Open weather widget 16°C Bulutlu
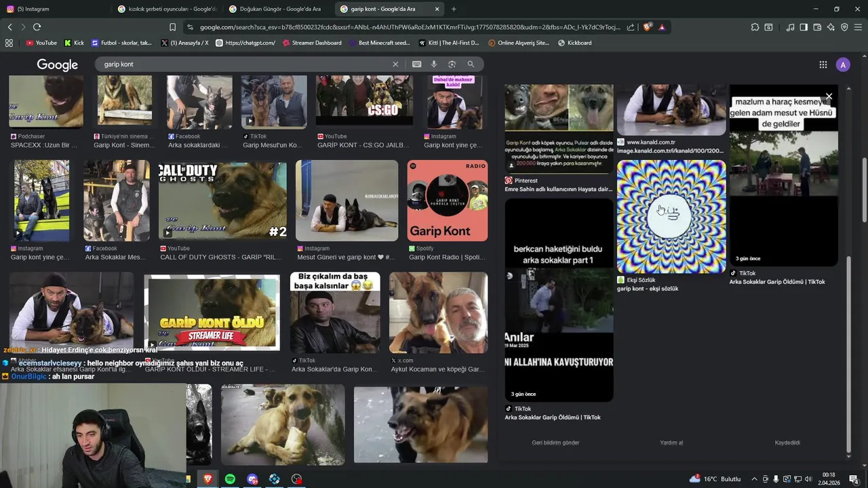Image resolution: width=868 pixels, height=488 pixels. click(715, 479)
